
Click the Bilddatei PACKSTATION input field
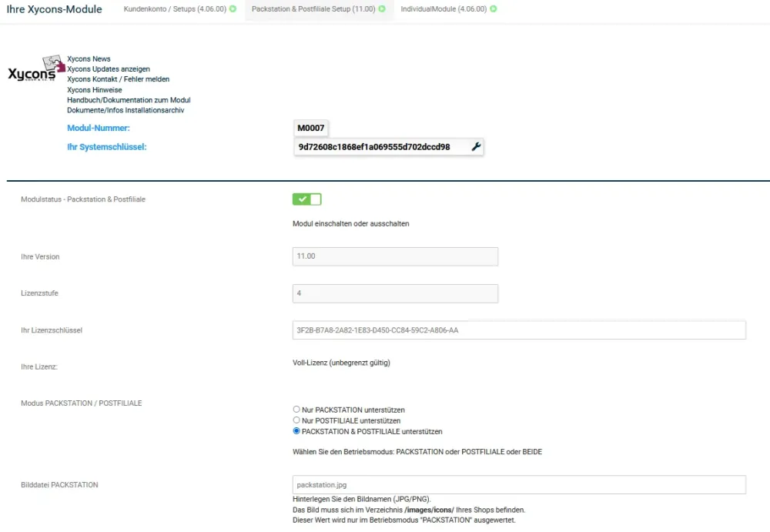coord(519,485)
